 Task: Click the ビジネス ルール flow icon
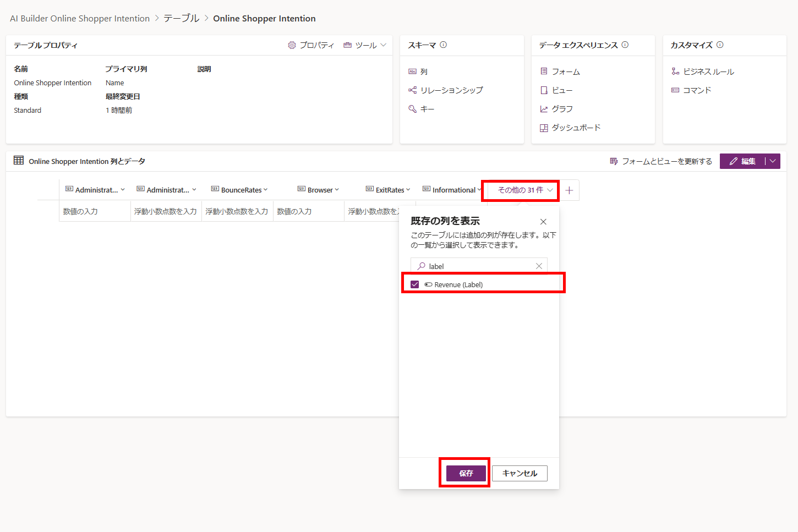[x=675, y=72]
